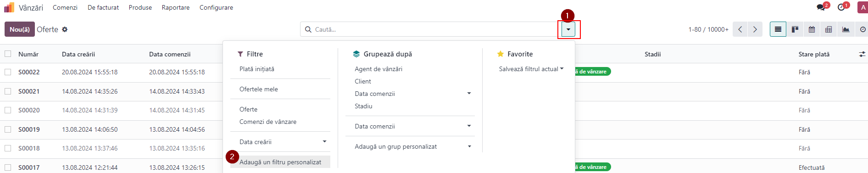Viewport: 868px width, 173px height.
Task: Select the list view icon
Action: 778,29
